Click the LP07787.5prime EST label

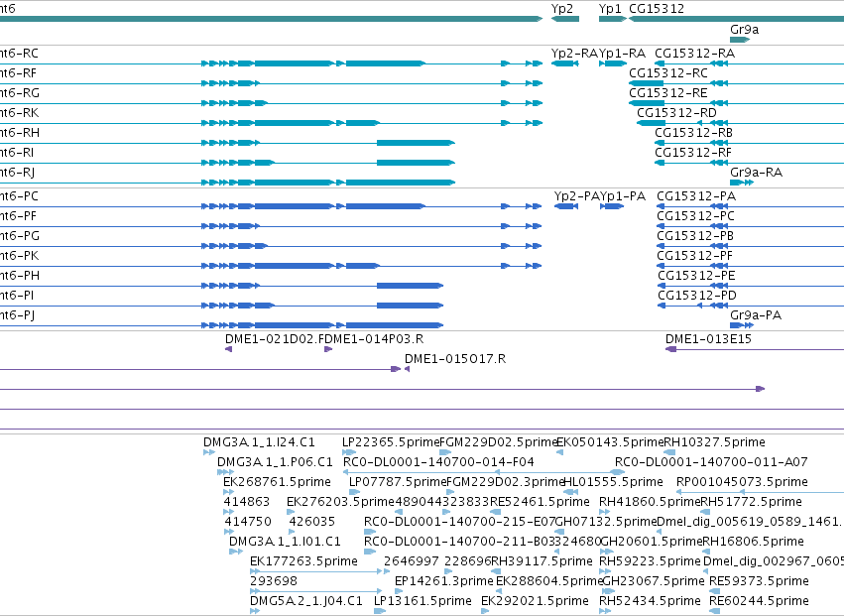(x=398, y=482)
